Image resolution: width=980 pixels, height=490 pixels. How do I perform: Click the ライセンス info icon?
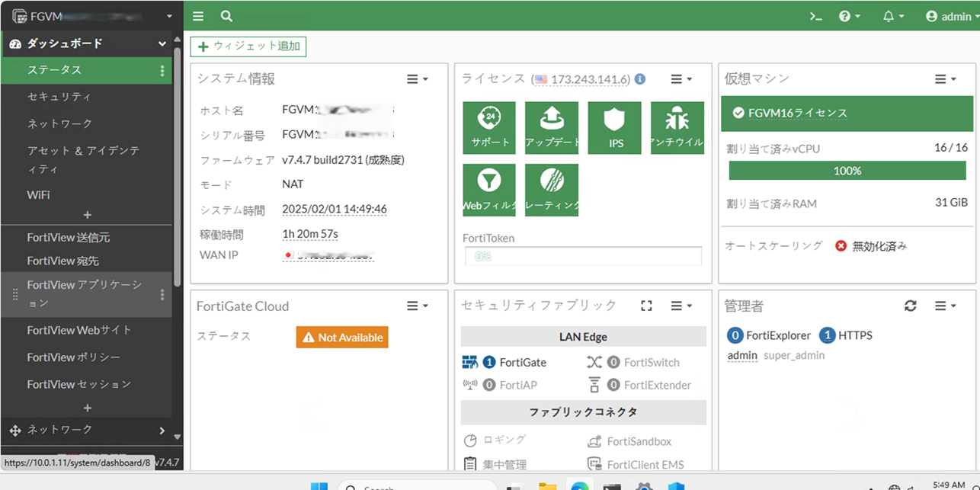coord(640,78)
